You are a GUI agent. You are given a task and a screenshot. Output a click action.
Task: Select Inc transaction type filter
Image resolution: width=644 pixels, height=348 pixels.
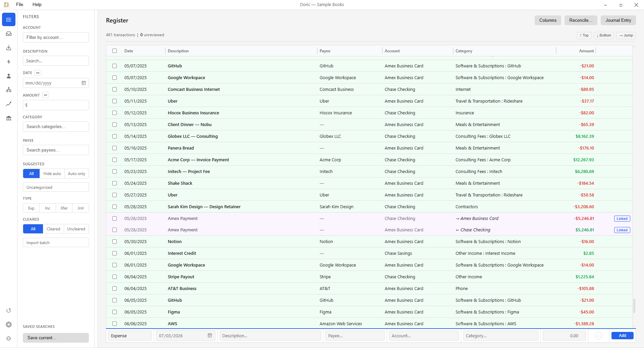[x=48, y=208]
